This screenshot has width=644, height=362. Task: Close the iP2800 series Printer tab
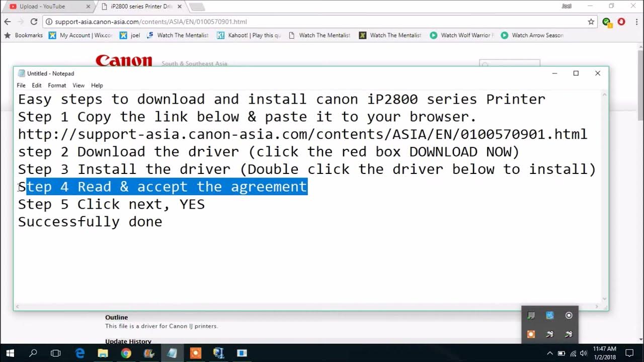180,7
